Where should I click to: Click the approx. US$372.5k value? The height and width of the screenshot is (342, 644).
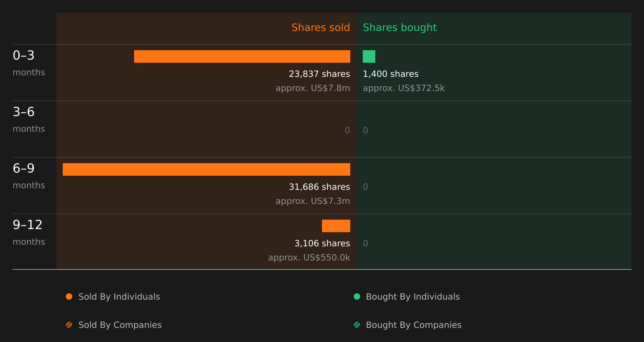[404, 88]
